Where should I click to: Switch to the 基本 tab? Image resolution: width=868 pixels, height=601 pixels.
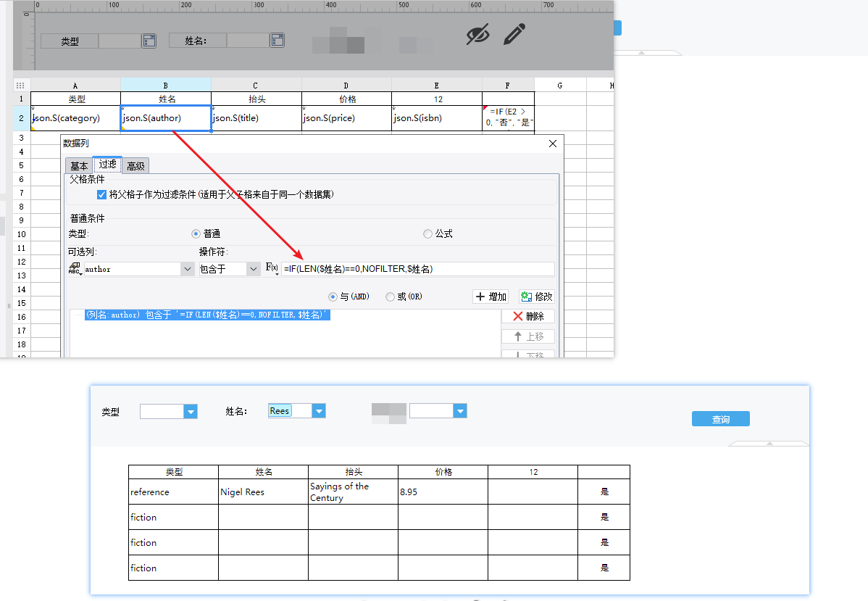click(79, 166)
